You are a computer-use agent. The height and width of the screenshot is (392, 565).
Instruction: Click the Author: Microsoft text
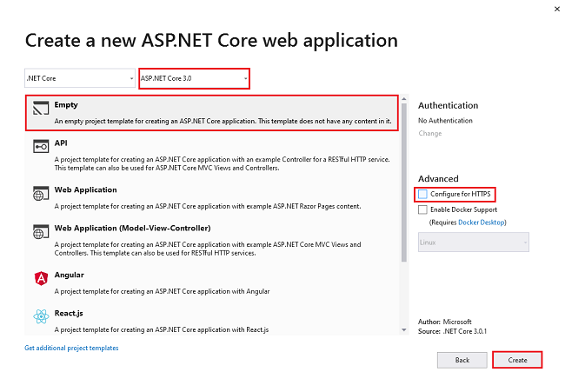pyautogui.click(x=445, y=322)
